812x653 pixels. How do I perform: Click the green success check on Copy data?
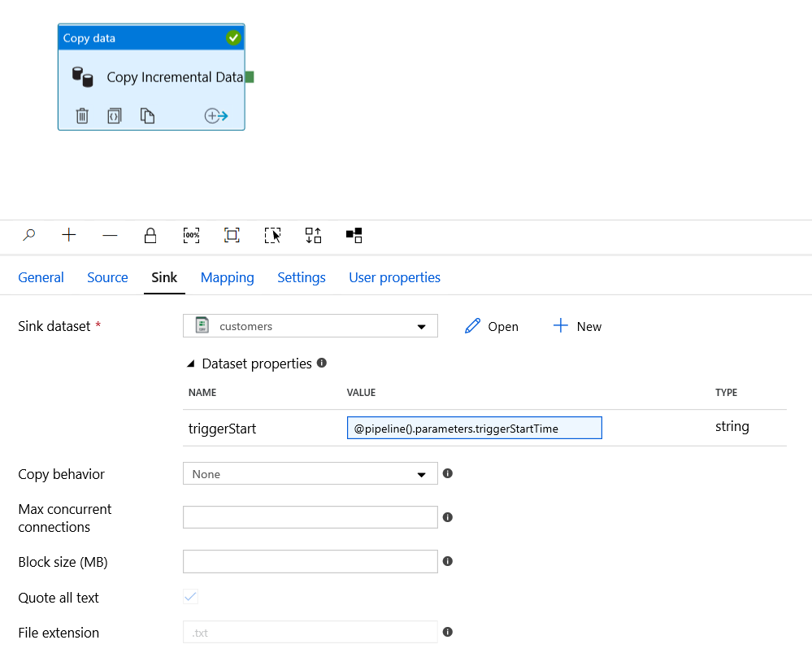coord(233,37)
